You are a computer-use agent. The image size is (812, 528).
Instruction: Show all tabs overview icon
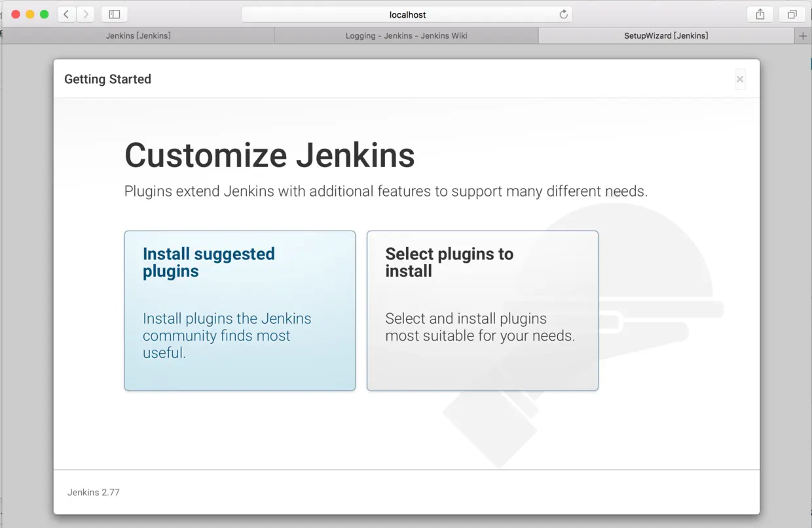[x=792, y=14]
